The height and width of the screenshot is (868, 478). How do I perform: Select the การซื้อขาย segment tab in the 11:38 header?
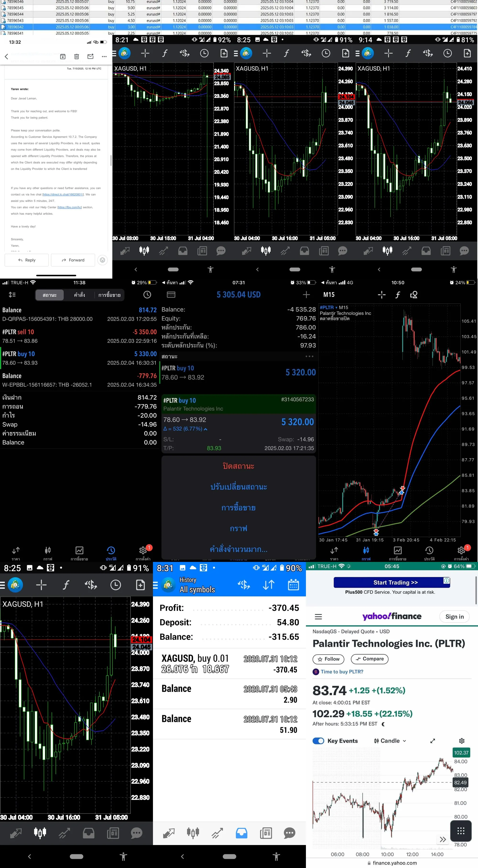109,295
